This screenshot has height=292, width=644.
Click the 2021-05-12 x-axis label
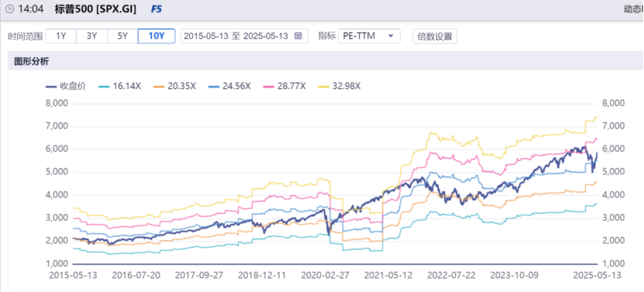388,275
